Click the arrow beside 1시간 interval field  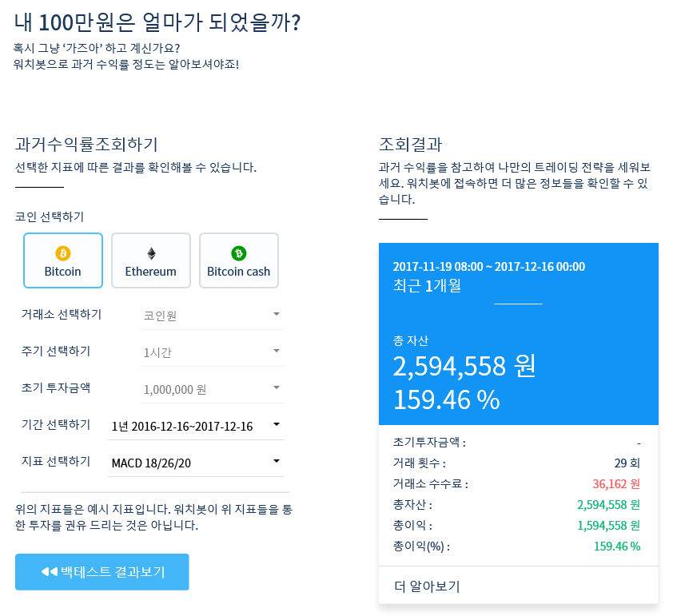click(277, 351)
